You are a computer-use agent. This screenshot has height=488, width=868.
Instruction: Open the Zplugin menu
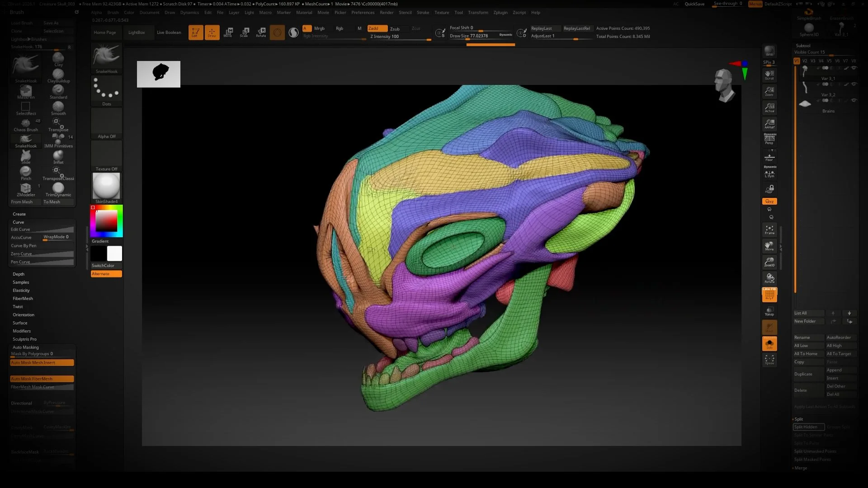point(500,12)
